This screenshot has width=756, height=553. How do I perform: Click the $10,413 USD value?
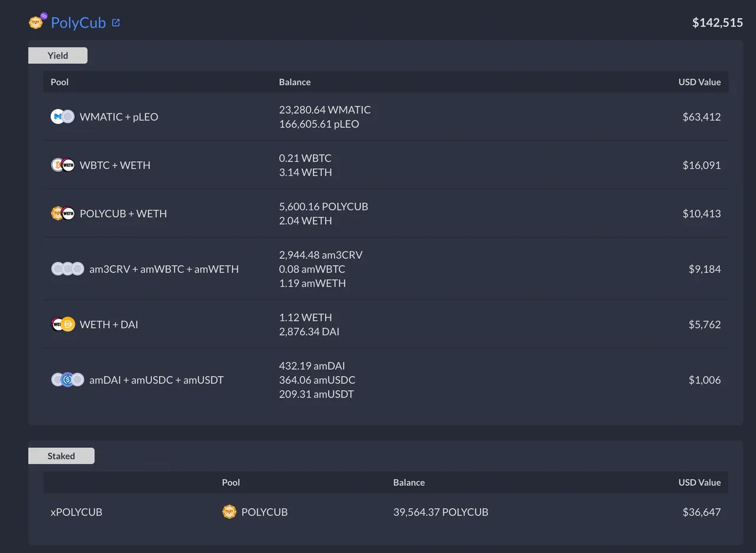tap(702, 214)
